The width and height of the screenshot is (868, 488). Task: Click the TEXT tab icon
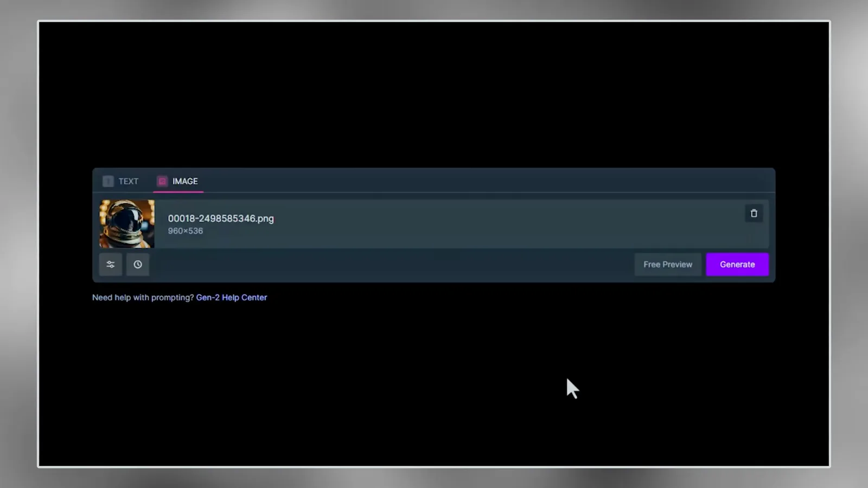pyautogui.click(x=108, y=181)
